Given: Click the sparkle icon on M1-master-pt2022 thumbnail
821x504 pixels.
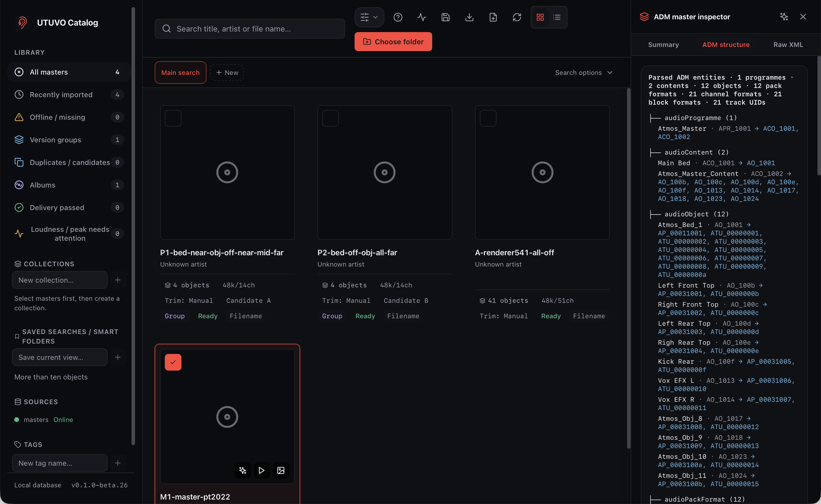Looking at the screenshot, I should (x=242, y=470).
